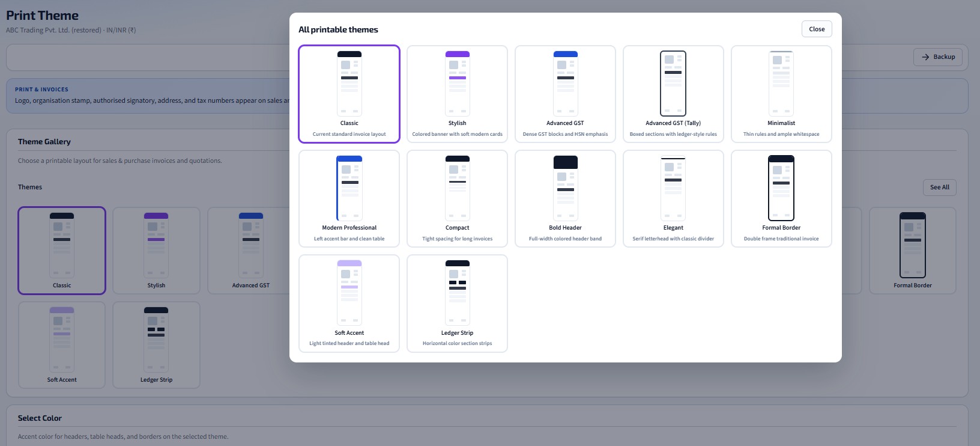The height and width of the screenshot is (446, 980).
Task: Pick the Soft Accent theme in dialog
Action: [349, 304]
